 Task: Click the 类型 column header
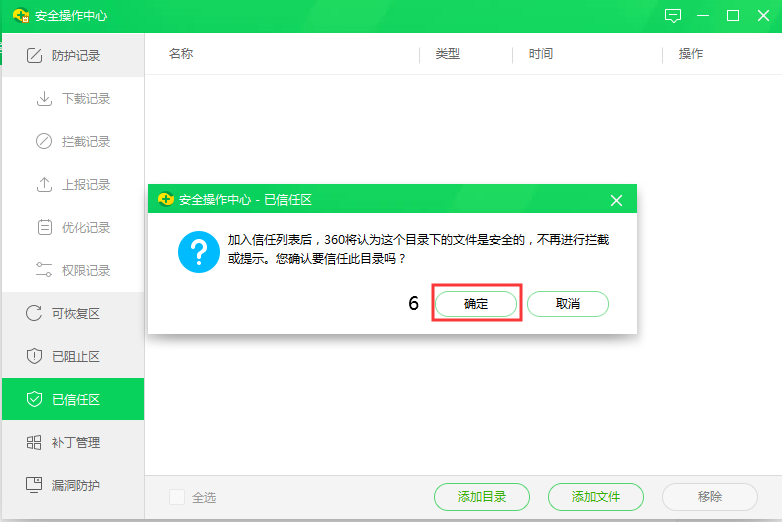[x=447, y=54]
